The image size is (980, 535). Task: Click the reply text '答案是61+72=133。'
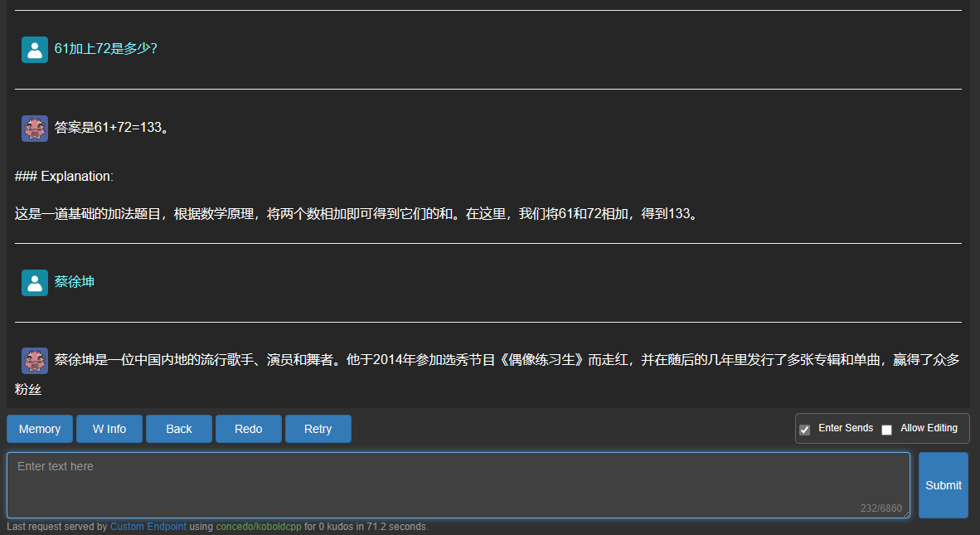click(x=112, y=128)
